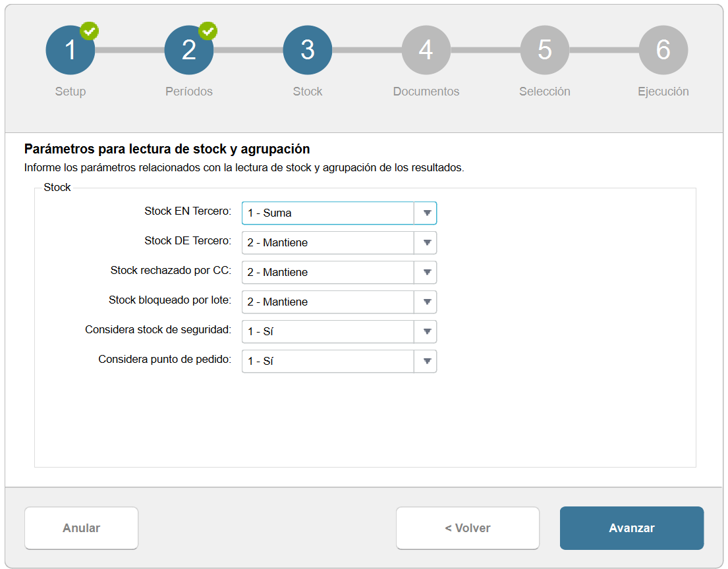Go to wizard step 2 Períodos circle

[189, 49]
